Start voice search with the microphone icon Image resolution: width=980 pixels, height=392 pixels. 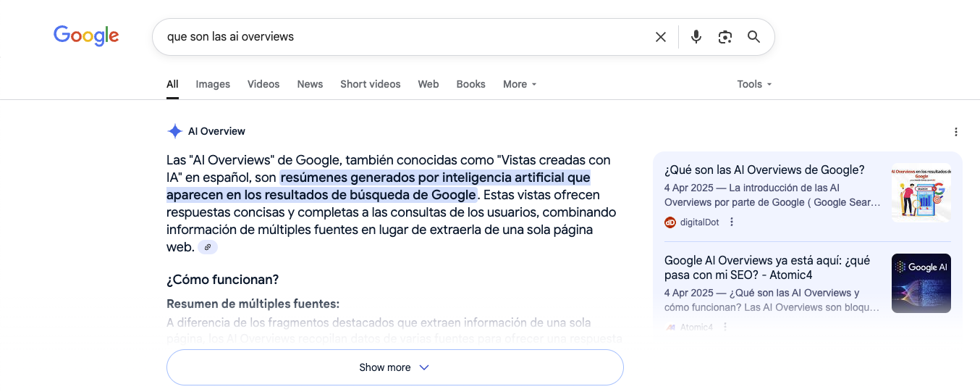pos(696,37)
